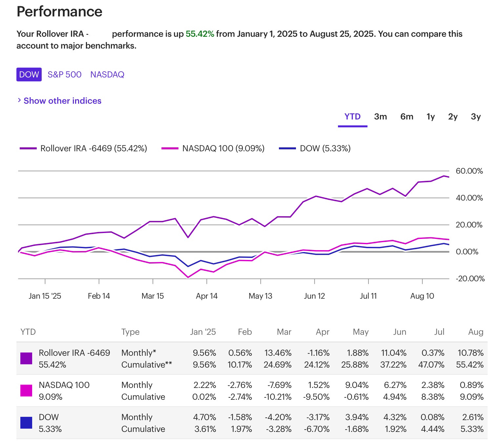Select the YTD time range tab
The image size is (504, 448).
(352, 117)
